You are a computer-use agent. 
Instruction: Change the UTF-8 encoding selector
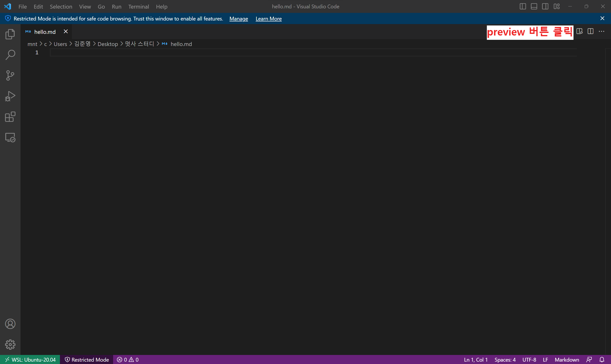[x=529, y=359]
